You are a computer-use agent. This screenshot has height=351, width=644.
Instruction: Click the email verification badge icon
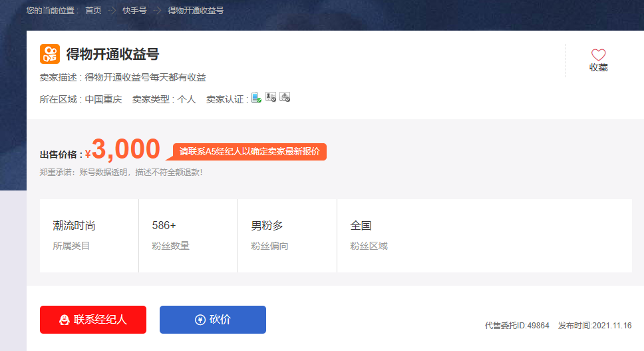285,97
